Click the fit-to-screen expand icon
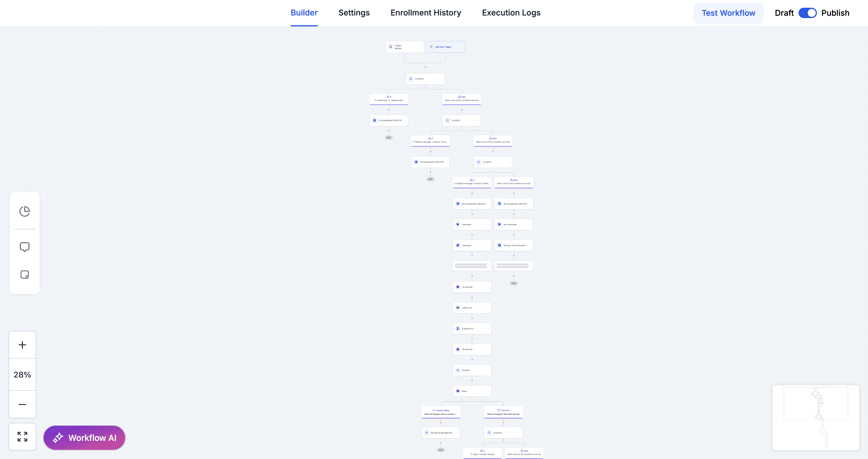The height and width of the screenshot is (459, 868). 22,436
